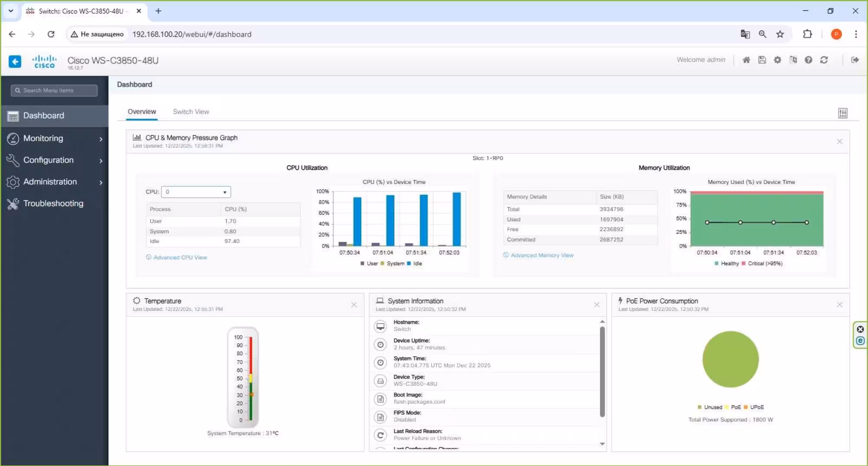Image resolution: width=868 pixels, height=466 pixels.
Task: Toggle Idle series in CPU chart legend
Action: click(414, 263)
